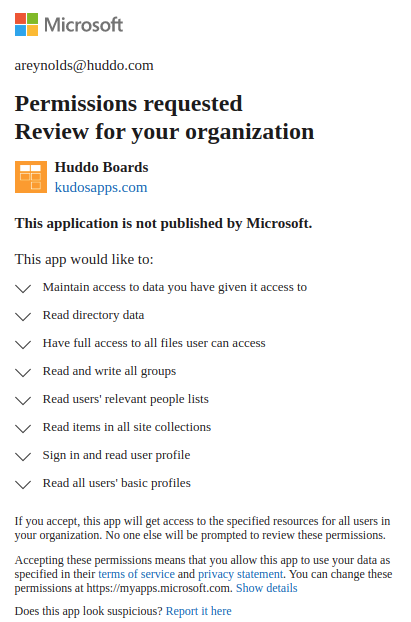The height and width of the screenshot is (622, 411).
Task: Click the areynolds@huddo.com account email
Action: click(x=84, y=65)
